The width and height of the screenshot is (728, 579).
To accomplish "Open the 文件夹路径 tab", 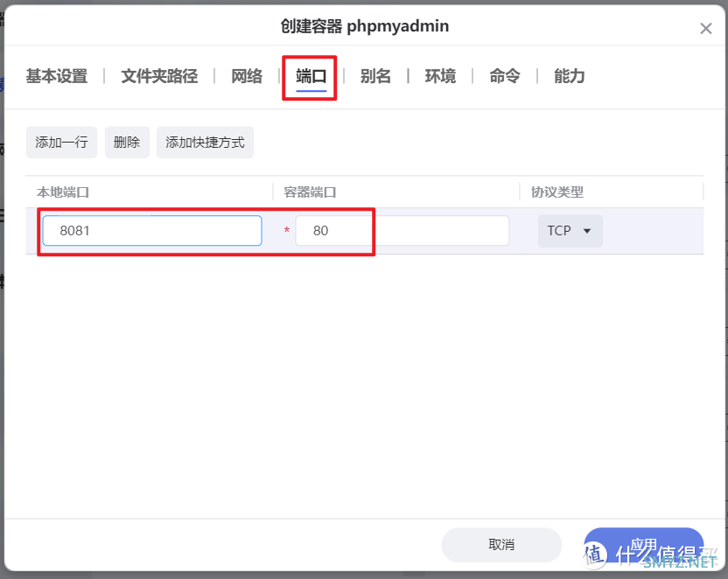I will pyautogui.click(x=159, y=76).
